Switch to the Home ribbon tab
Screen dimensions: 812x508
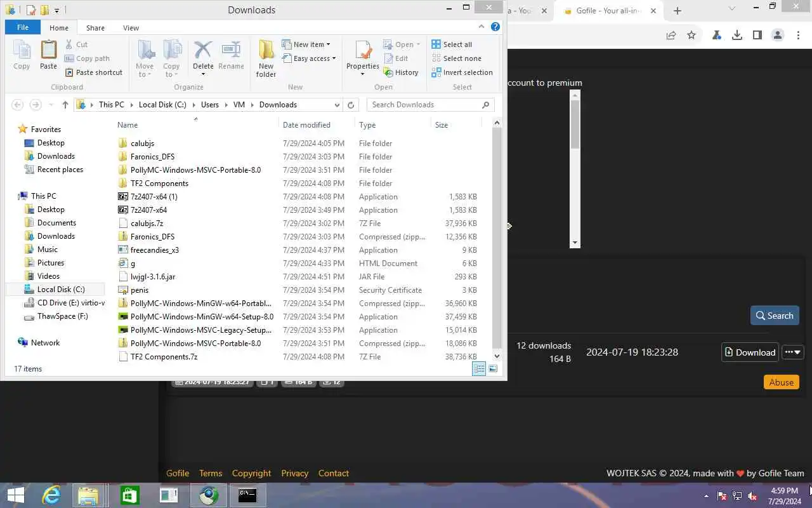click(x=59, y=27)
